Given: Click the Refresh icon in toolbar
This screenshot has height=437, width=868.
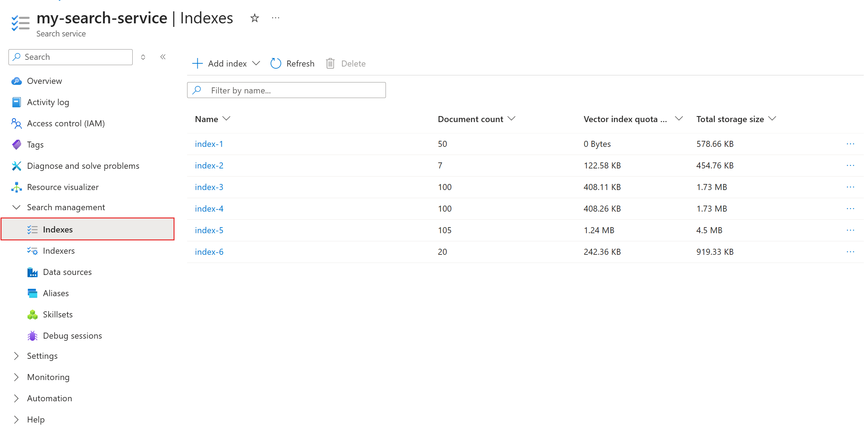Looking at the screenshot, I should coord(276,64).
